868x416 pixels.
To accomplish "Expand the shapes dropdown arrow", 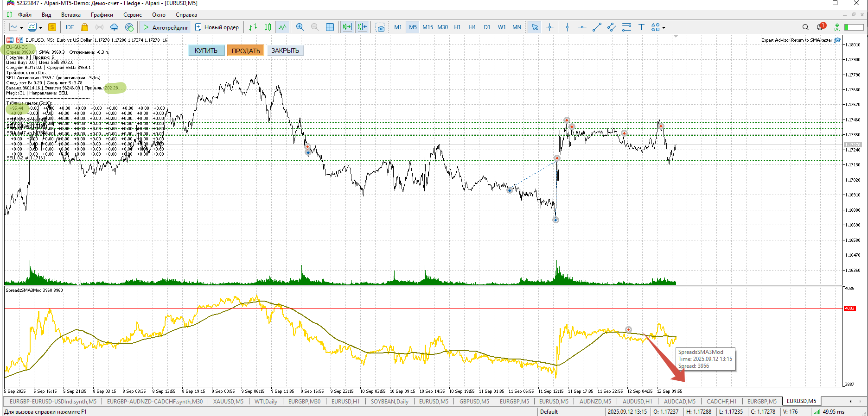I will 664,28.
